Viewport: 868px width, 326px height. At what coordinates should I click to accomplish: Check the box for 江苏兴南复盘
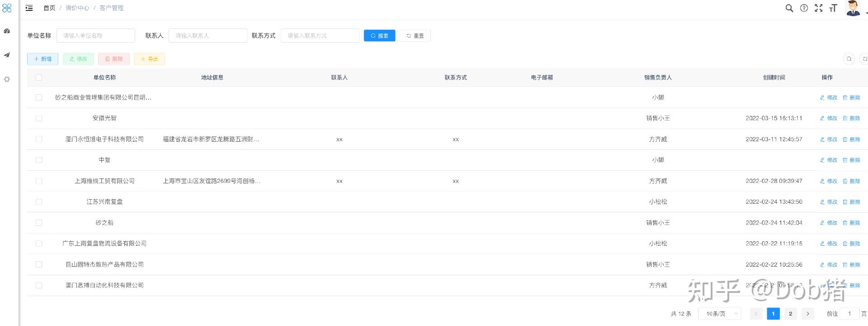pyautogui.click(x=39, y=202)
